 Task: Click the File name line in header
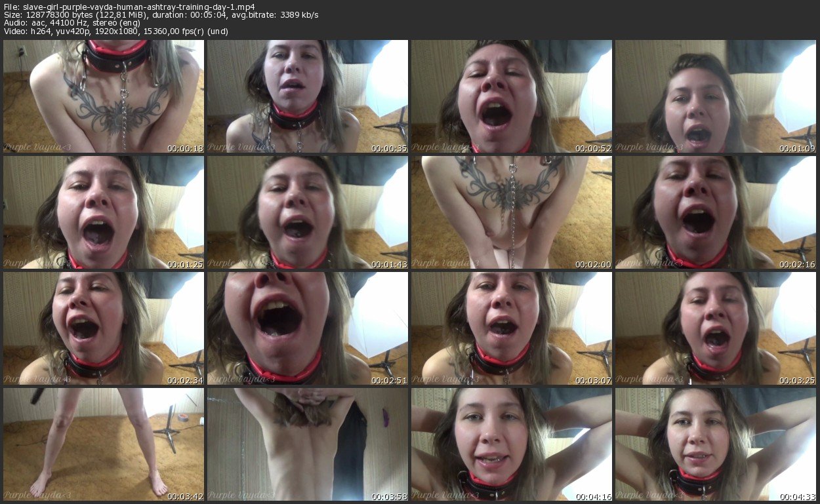[x=129, y=7]
